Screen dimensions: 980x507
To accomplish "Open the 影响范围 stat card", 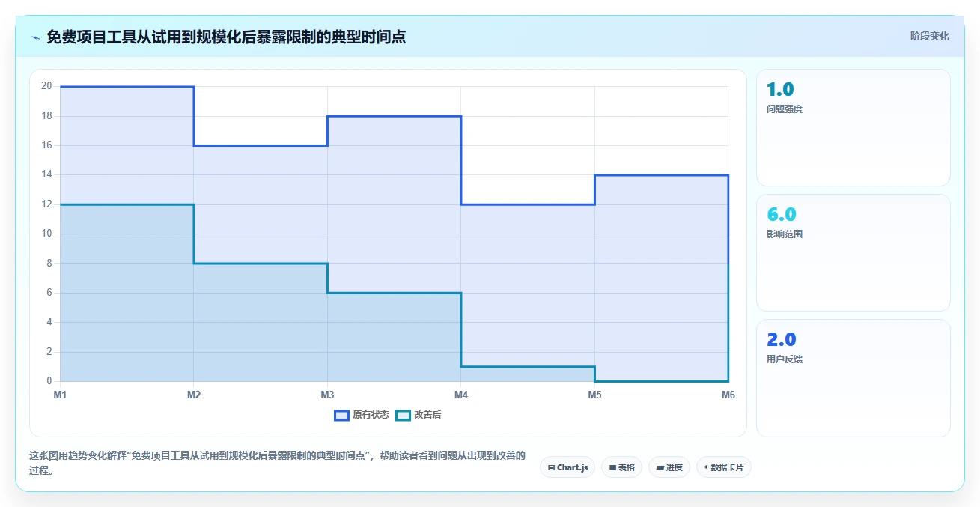I will [853, 252].
